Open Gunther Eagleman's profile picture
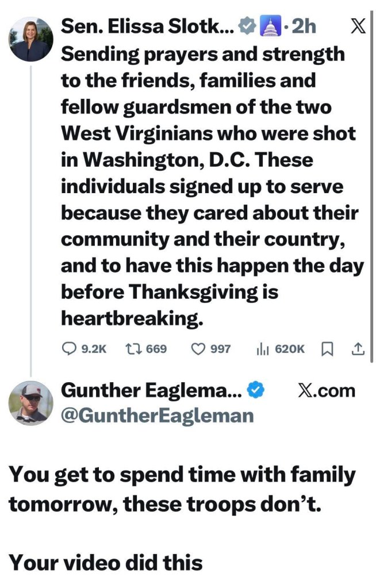Viewport: 376px width, 588px height. [x=31, y=403]
